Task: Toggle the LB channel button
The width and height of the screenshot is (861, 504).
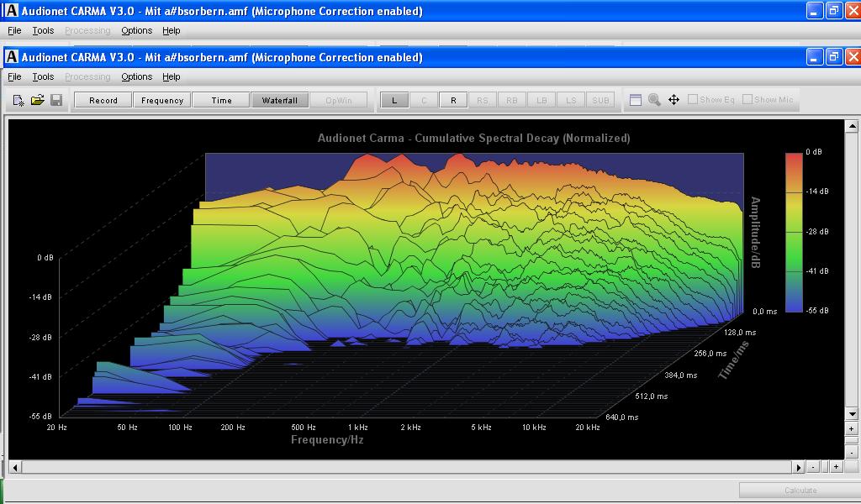Action: tap(541, 100)
